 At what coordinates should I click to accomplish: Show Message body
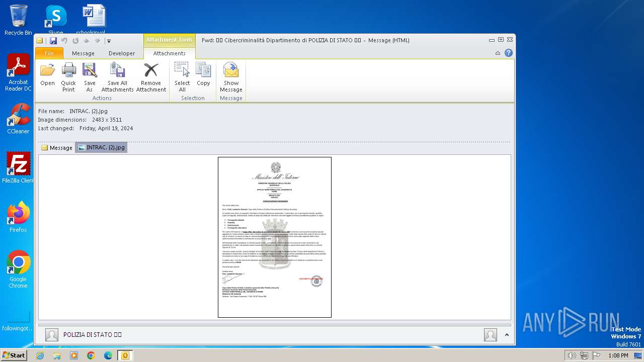pyautogui.click(x=231, y=77)
